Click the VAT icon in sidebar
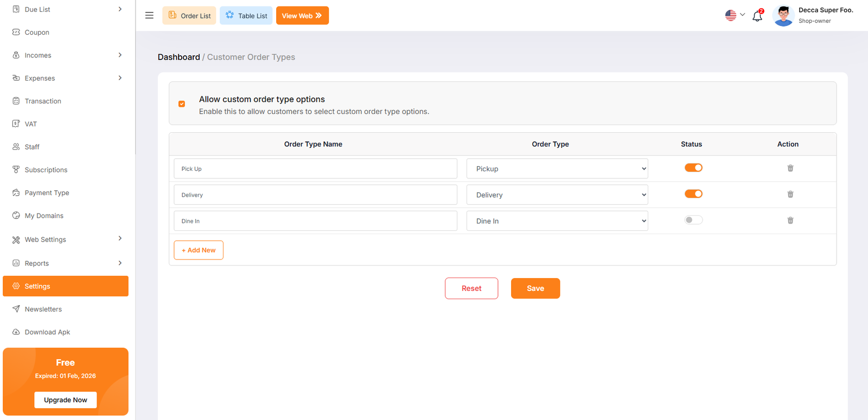Screen dimensions: 868x420 click(x=16, y=124)
